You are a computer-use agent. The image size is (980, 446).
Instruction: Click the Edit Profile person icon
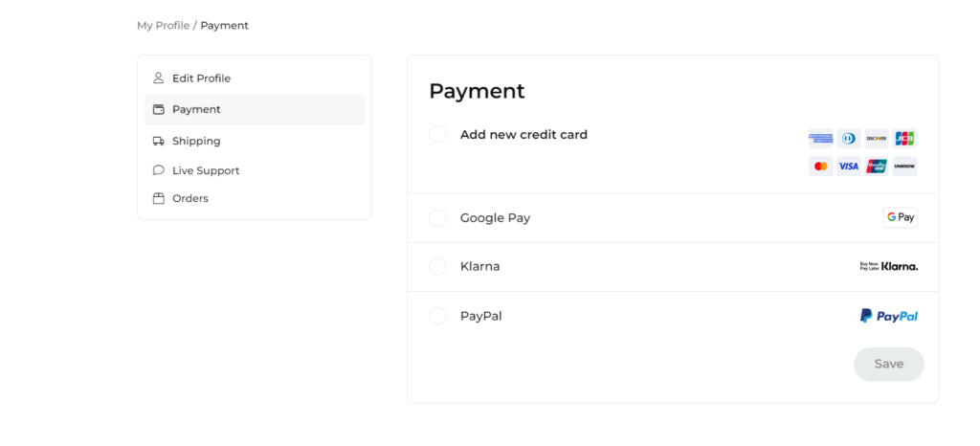(158, 78)
